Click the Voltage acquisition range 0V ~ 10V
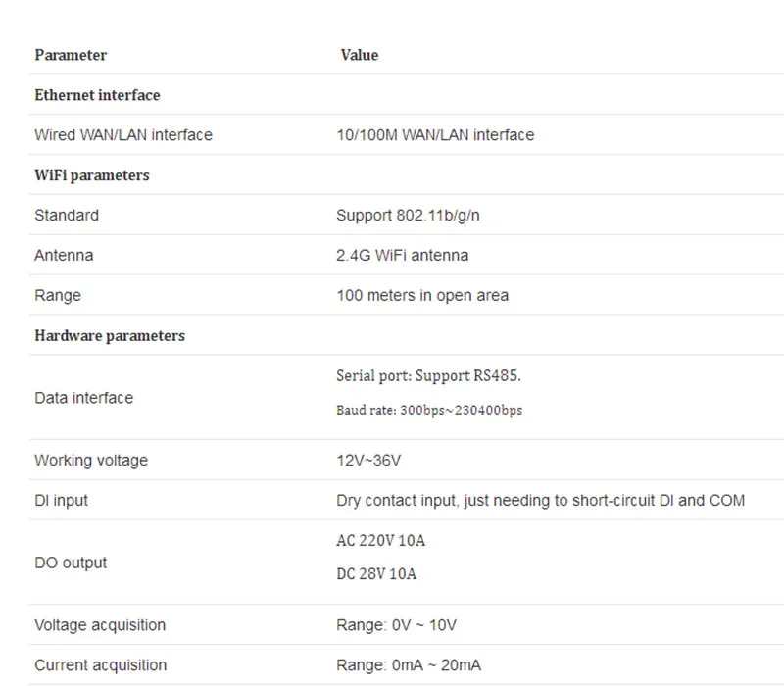Screen dimensions: 784x686 click(x=397, y=625)
